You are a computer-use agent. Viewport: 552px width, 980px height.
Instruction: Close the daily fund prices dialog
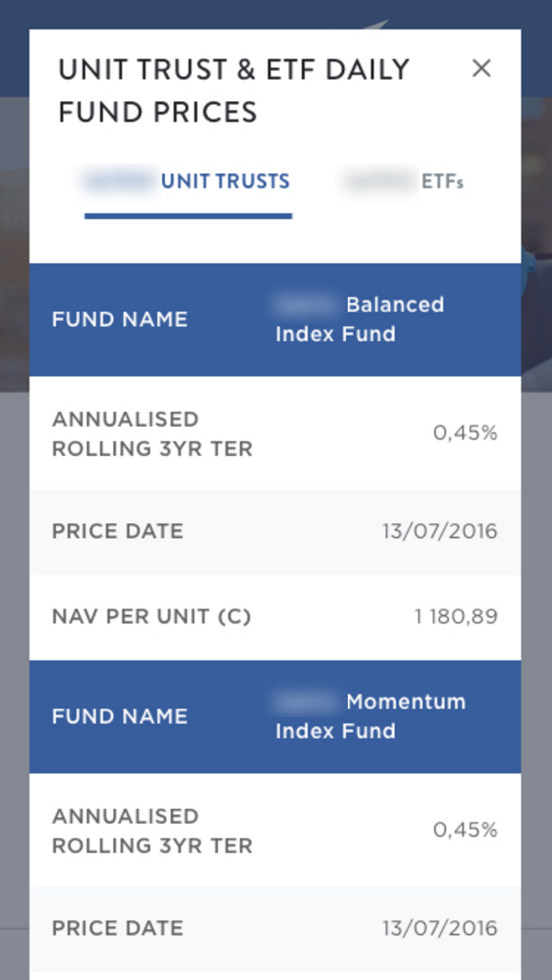click(481, 69)
